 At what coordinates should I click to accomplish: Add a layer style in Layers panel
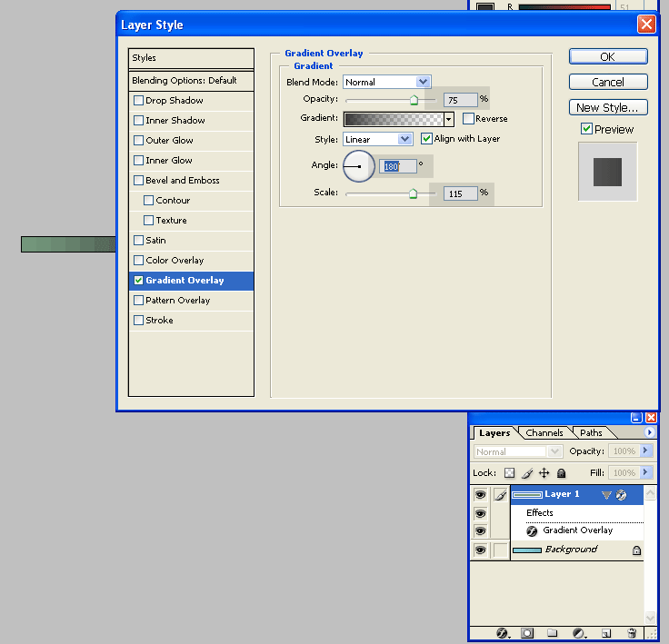[503, 633]
